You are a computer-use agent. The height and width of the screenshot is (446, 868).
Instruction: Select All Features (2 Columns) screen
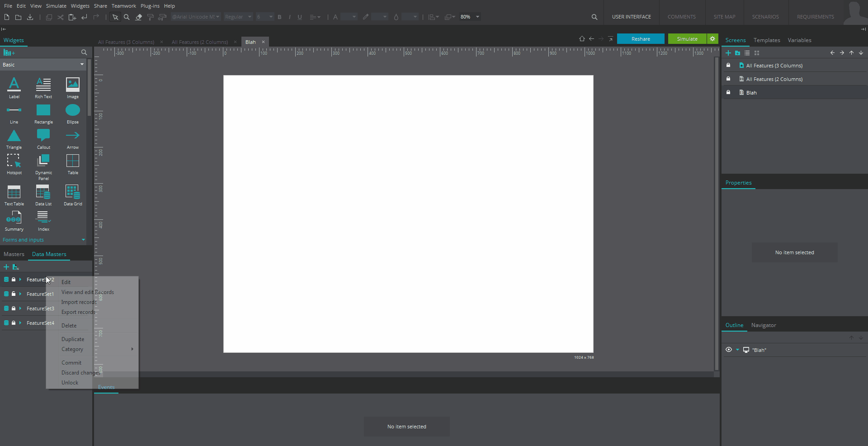coord(774,79)
